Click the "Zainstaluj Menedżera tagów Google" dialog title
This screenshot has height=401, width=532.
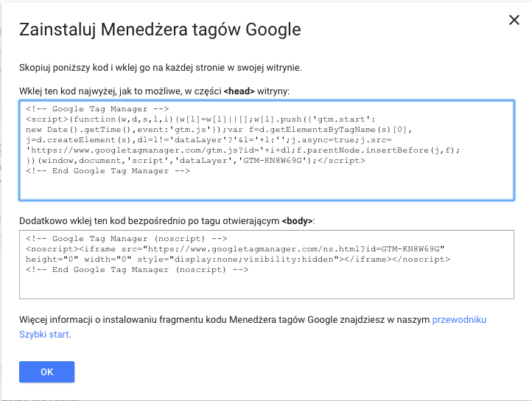[160, 30]
